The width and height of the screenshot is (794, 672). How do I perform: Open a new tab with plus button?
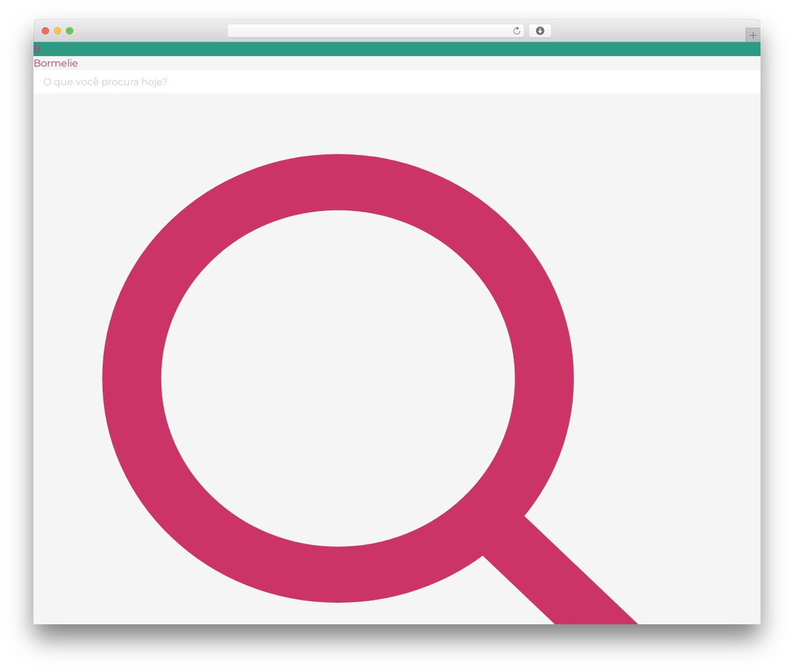pyautogui.click(x=752, y=35)
